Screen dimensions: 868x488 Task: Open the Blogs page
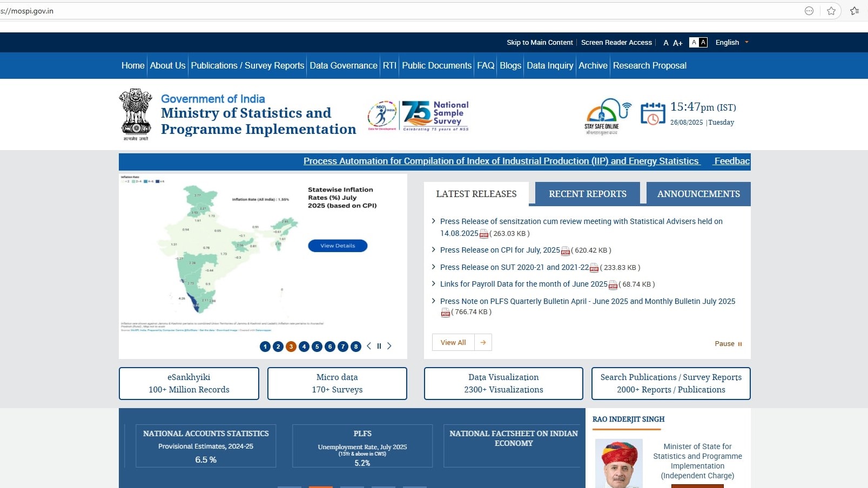click(x=510, y=65)
